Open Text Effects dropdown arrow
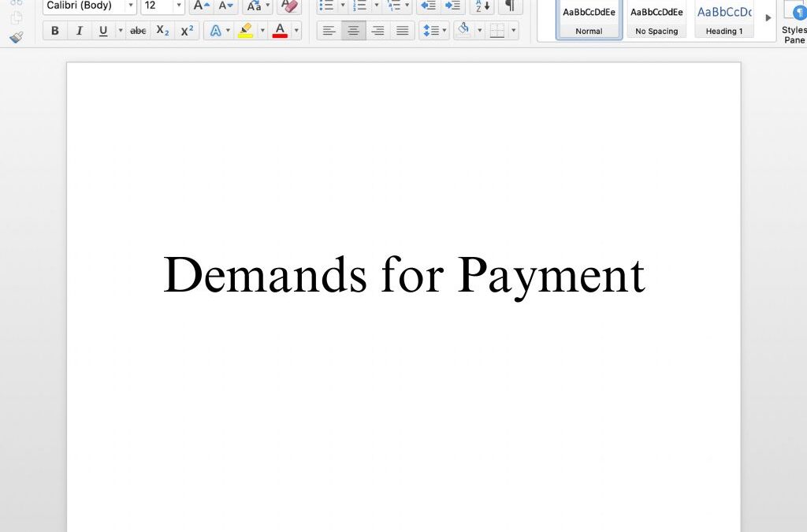Screen dimensions: 807x532 pos(228,31)
